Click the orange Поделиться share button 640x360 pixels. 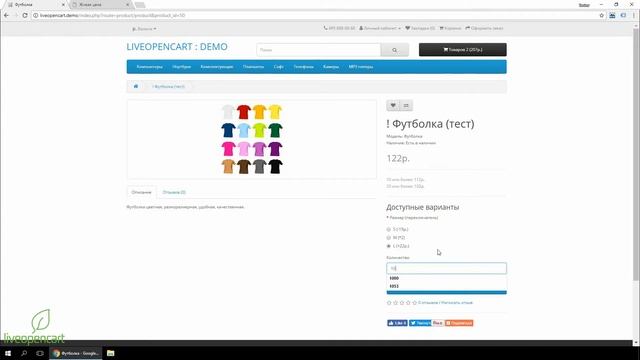click(459, 323)
